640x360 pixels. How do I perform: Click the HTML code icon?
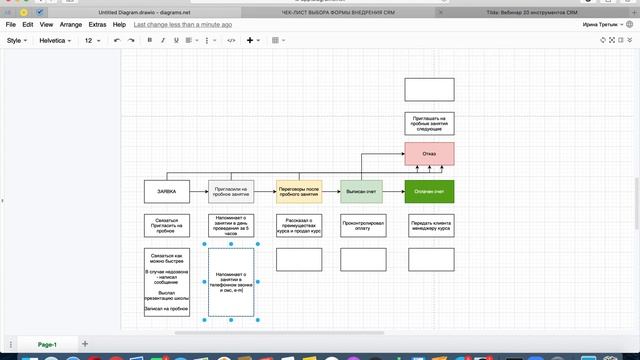[x=231, y=40]
